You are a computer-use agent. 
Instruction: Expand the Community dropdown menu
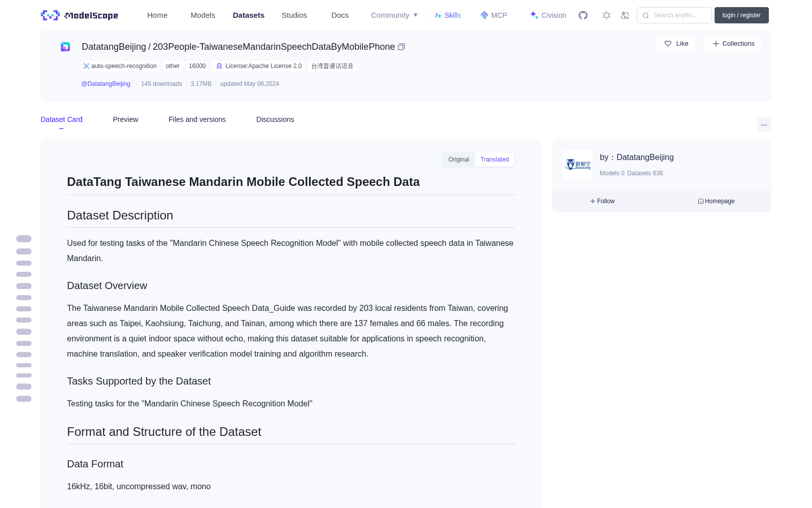[394, 15]
